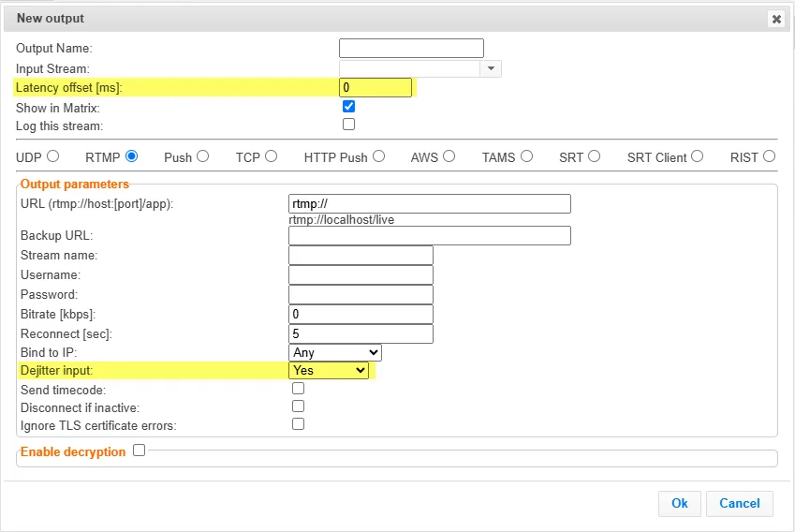Viewport: 795px width, 532px height.
Task: Click the Backup URL field
Action: pos(430,236)
